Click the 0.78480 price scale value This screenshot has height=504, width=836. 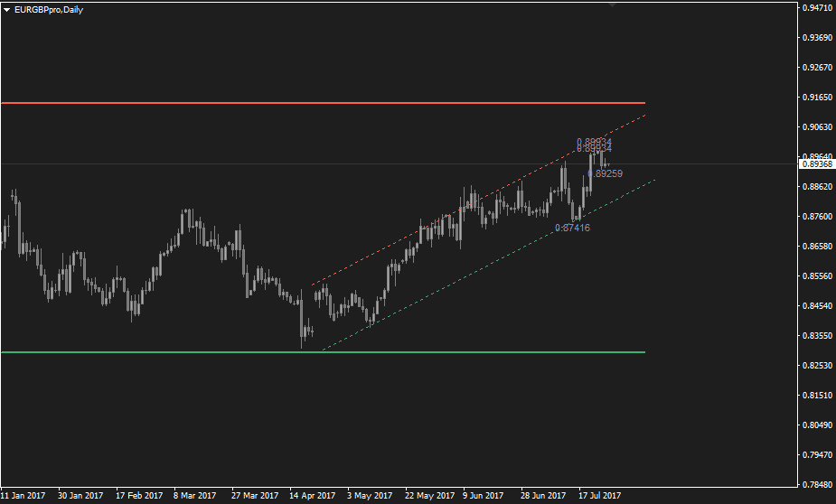pos(817,484)
